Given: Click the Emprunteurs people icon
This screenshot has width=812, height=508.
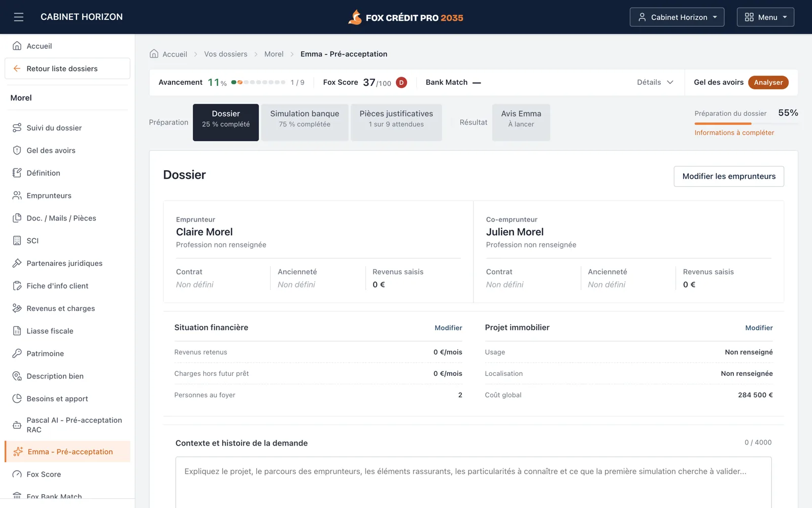Looking at the screenshot, I should pos(17,196).
